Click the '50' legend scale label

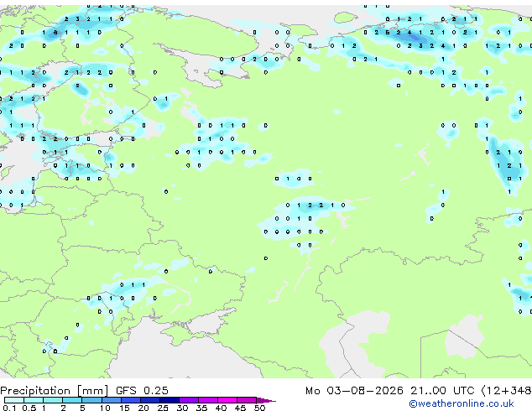259,408
